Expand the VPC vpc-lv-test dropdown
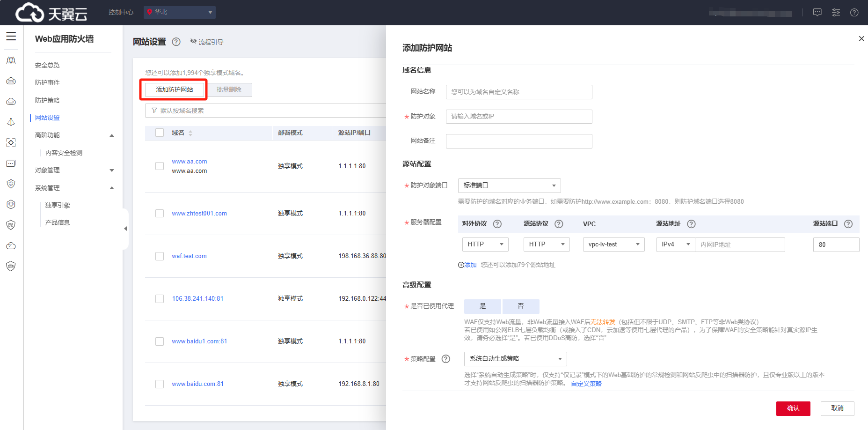 (613, 245)
